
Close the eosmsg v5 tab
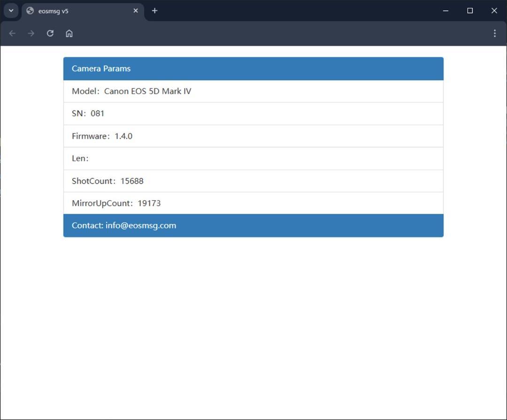click(x=136, y=11)
